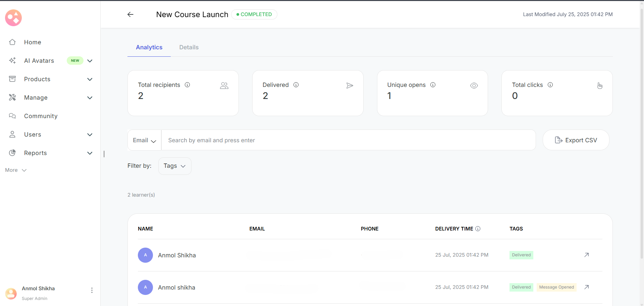Go to Community in the sidebar
Image resolution: width=644 pixels, height=306 pixels.
click(x=41, y=116)
